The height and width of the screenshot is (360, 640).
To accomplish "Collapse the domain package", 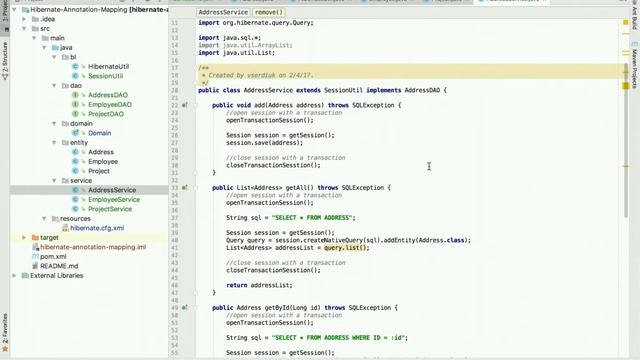I will (54, 124).
